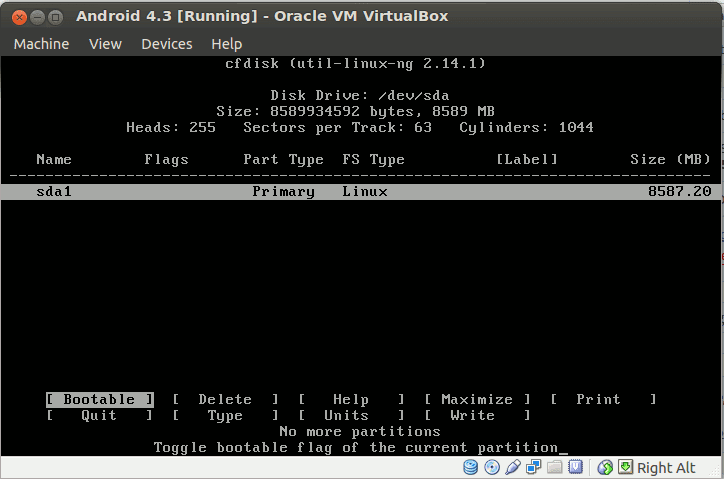Screen dimensions: 724x479
Task: Click the optical disc status icon
Action: pyautogui.click(x=492, y=467)
